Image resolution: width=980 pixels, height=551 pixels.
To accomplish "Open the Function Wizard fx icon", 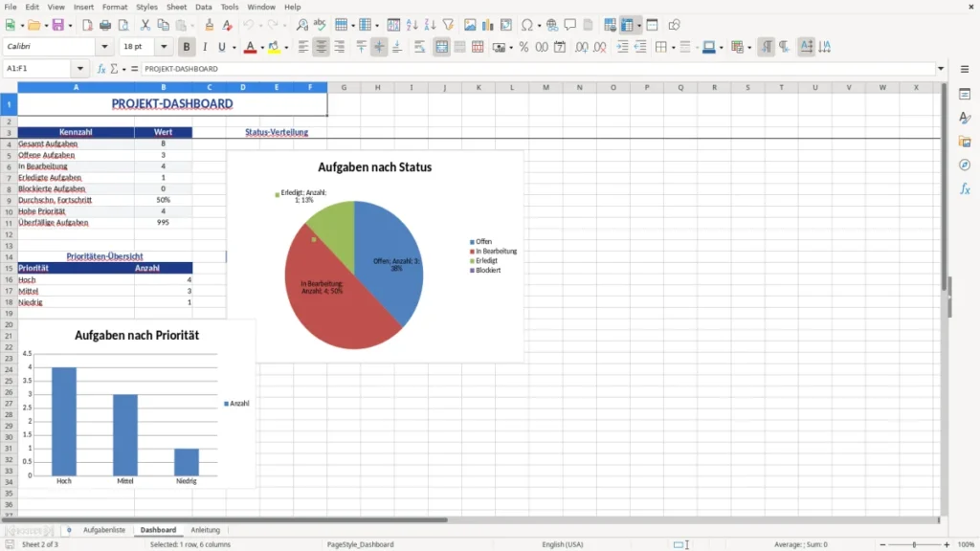I will [x=101, y=69].
